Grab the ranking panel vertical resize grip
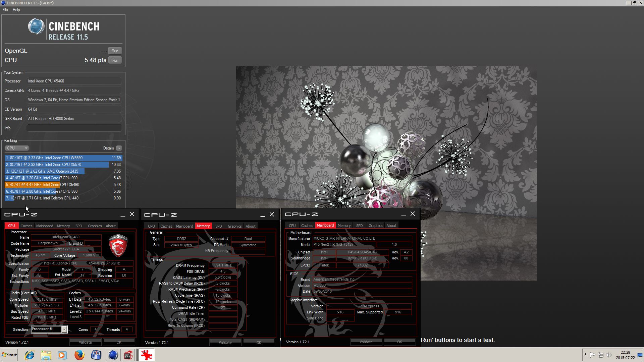Image resolution: width=644 pixels, height=362 pixels. [x=128, y=180]
